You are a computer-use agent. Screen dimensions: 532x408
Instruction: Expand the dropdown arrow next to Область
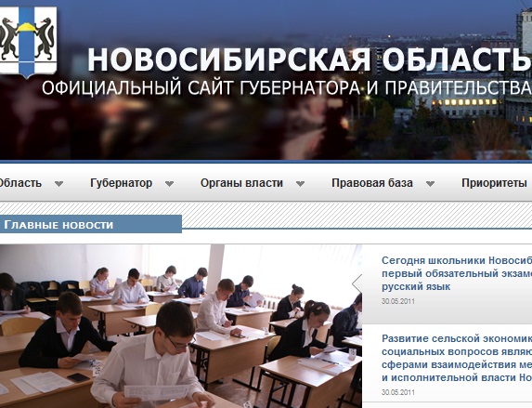(59, 184)
